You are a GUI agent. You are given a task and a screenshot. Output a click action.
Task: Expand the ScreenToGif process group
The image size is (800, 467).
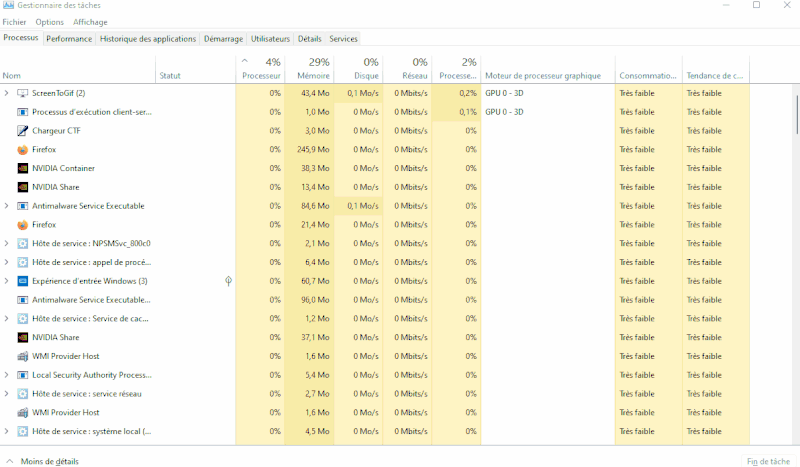[7, 93]
